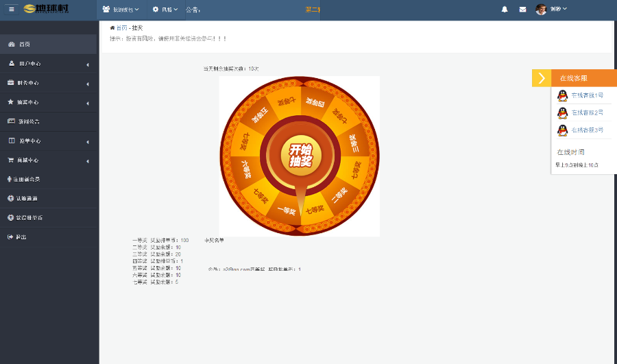The height and width of the screenshot is (364, 617).
Task: Click the 二等奖 prize row in the list
Action: 156,247
